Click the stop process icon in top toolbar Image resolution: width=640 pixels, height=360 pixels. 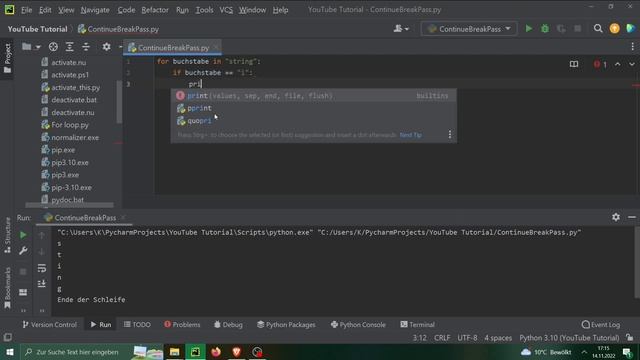coord(577,29)
